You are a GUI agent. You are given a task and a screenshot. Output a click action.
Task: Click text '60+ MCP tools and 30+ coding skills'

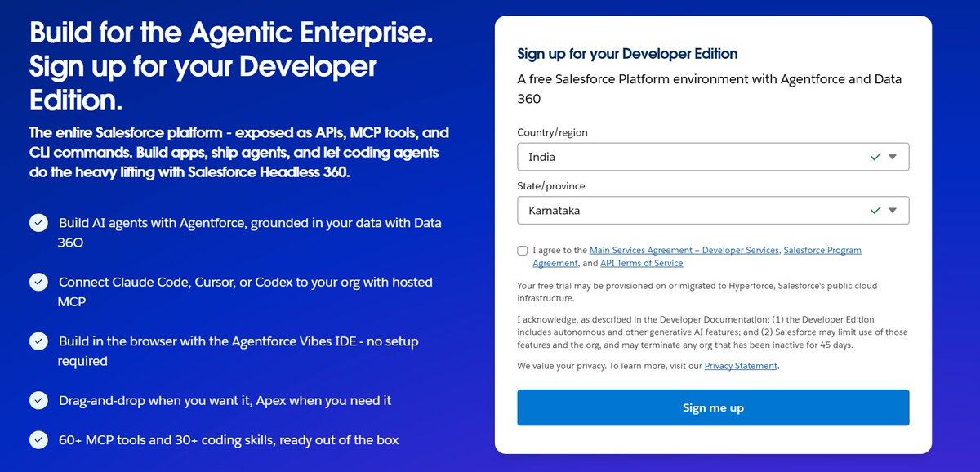coord(167,439)
